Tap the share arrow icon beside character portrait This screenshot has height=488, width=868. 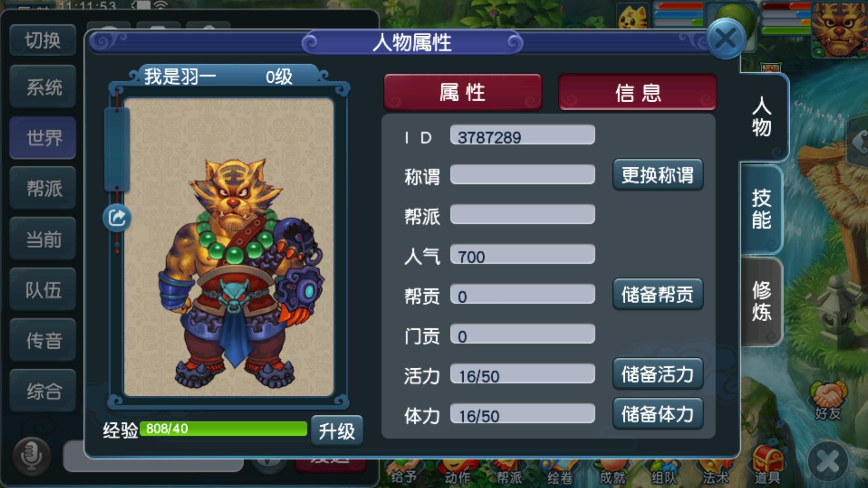tap(117, 218)
